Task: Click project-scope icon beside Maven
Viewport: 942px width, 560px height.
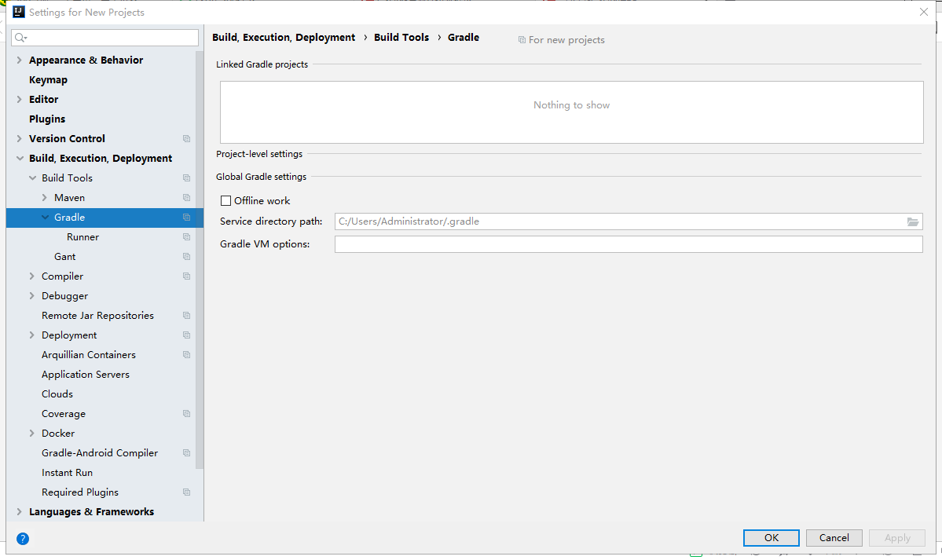Action: pyautogui.click(x=187, y=198)
